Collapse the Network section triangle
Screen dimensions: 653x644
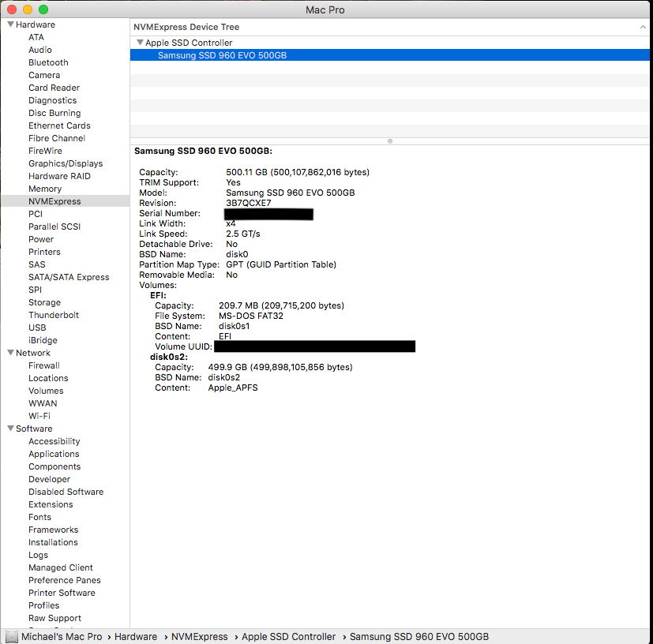(x=11, y=353)
